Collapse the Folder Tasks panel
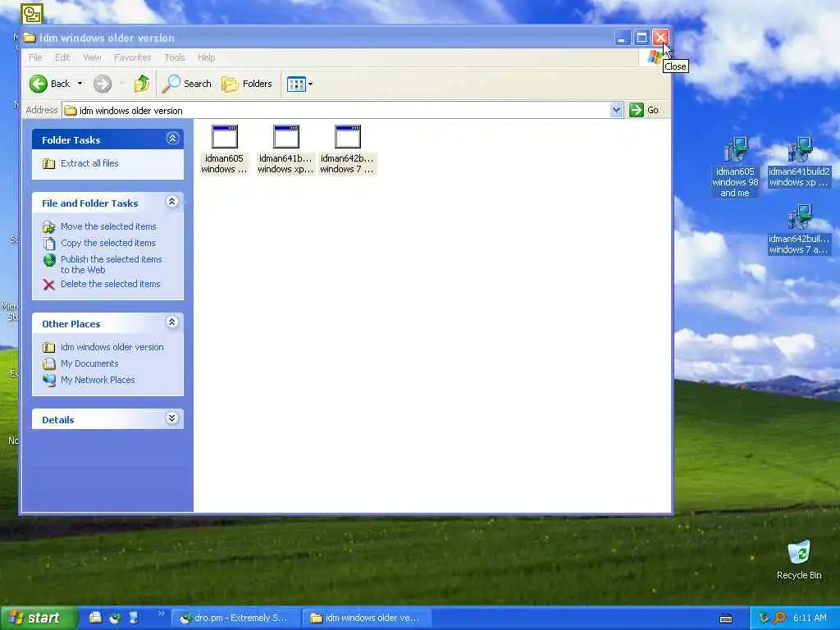The image size is (840, 630). pos(172,139)
